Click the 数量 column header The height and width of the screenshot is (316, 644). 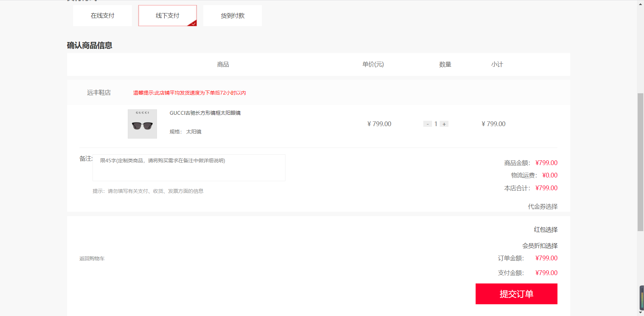click(x=445, y=64)
